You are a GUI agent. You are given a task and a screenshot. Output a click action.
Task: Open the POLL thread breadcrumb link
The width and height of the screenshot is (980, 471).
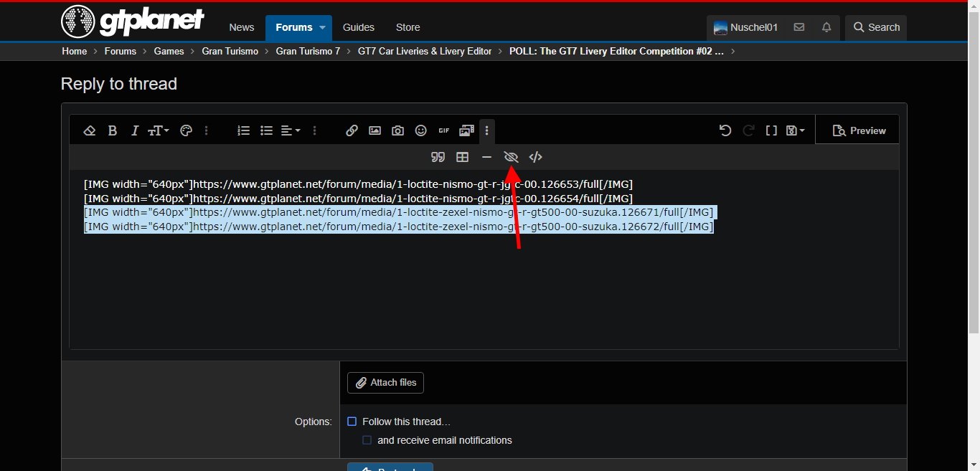click(617, 51)
